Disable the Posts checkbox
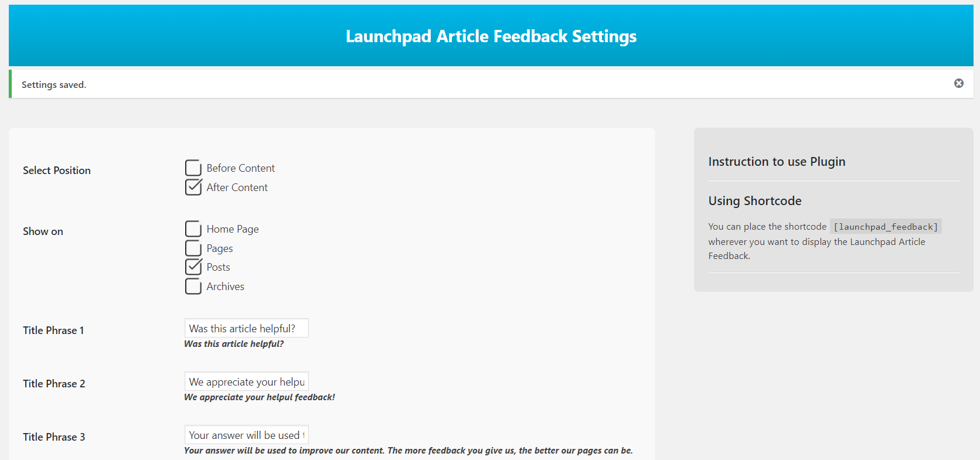 pos(193,267)
